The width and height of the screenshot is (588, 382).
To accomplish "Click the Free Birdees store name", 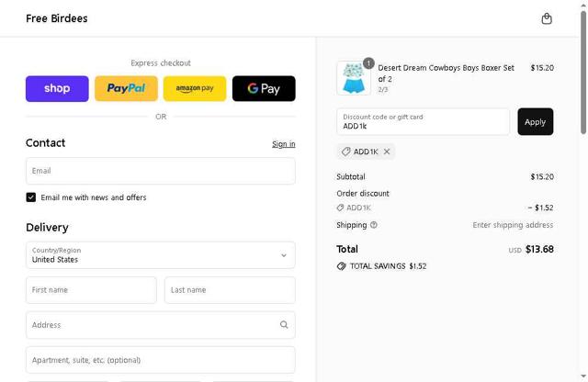I will (x=57, y=18).
